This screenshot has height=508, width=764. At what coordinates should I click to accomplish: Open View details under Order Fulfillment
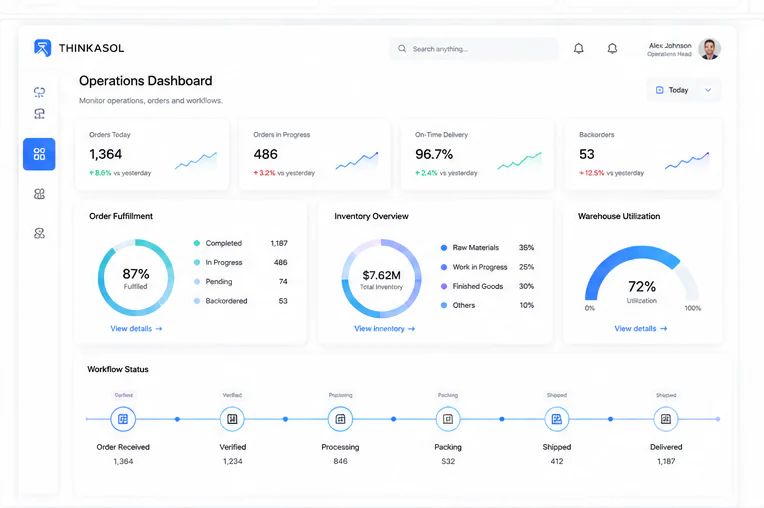tap(136, 329)
